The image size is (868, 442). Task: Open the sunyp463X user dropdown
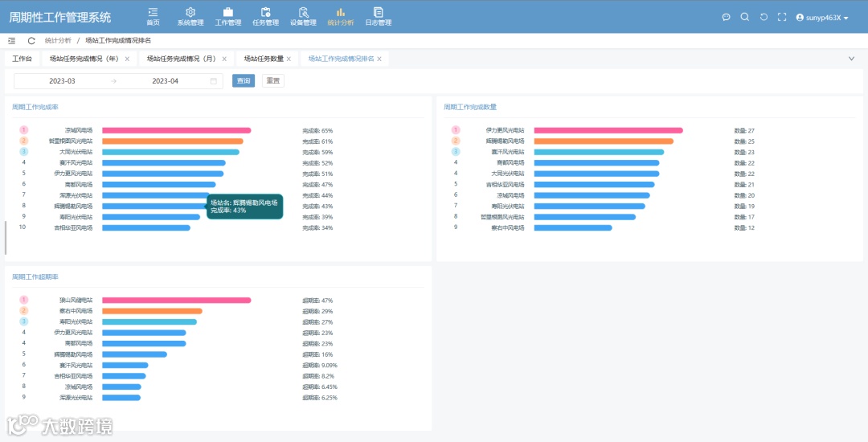coord(822,18)
